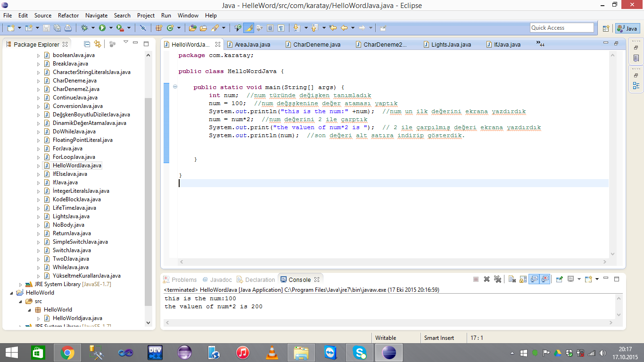
Task: Switch to the AreaJava.java editor tab
Action: [248, 44]
